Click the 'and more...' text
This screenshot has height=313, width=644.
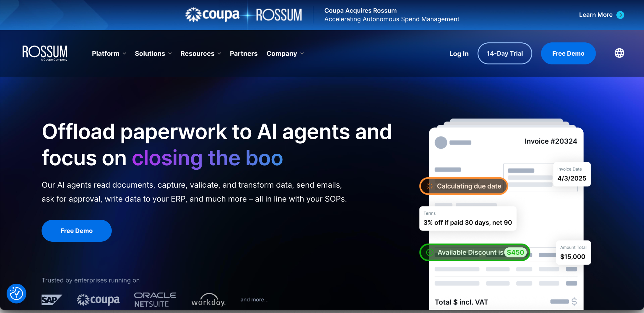click(254, 299)
